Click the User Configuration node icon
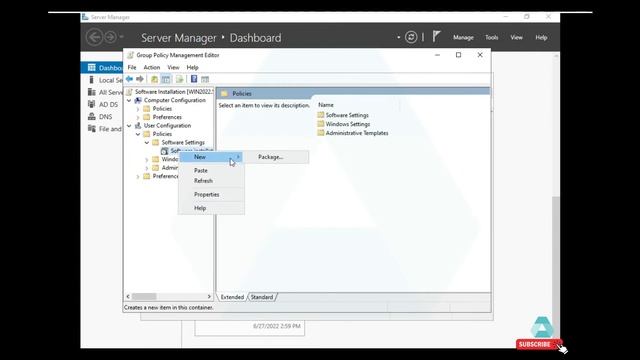Screen dimensions: 640x360 pos(138,125)
